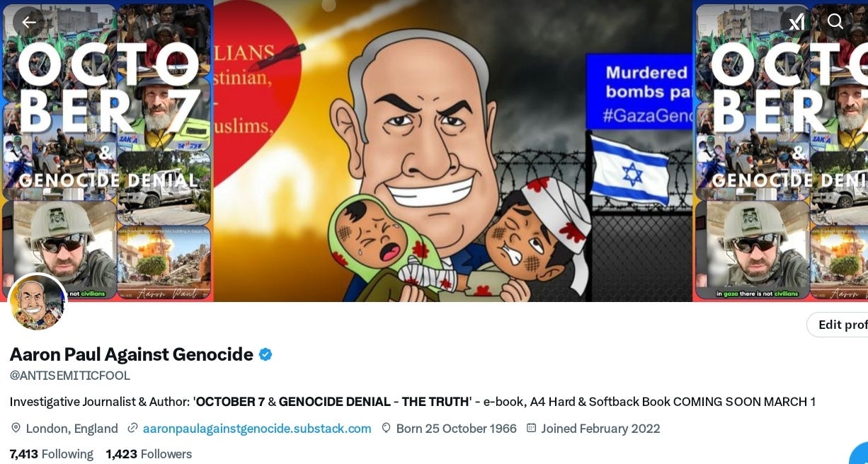Tap the search magnifier icon

tap(835, 21)
